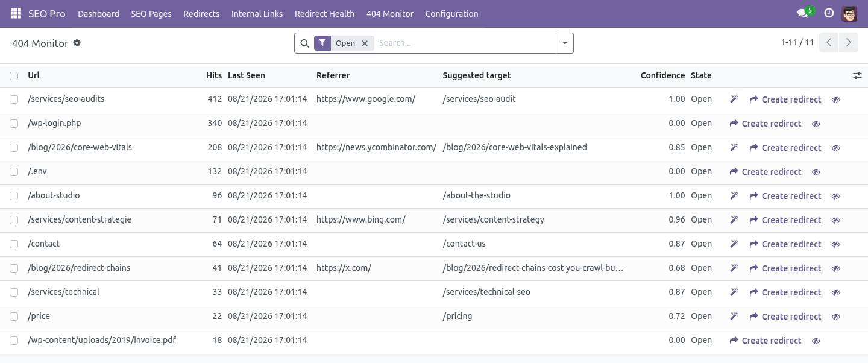Ignore the /wp-login.php row via eye-slash icon
The image size is (868, 363).
(816, 124)
